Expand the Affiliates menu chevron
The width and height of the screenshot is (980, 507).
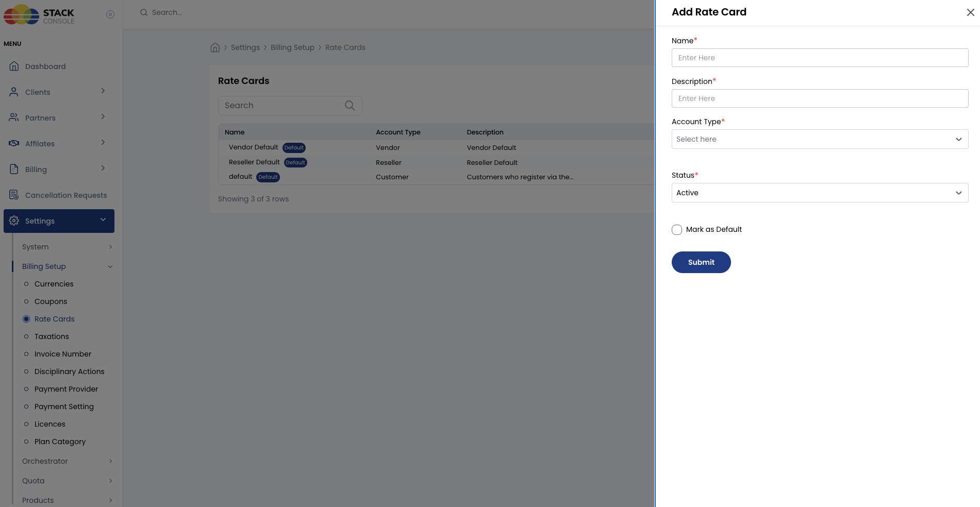[103, 142]
